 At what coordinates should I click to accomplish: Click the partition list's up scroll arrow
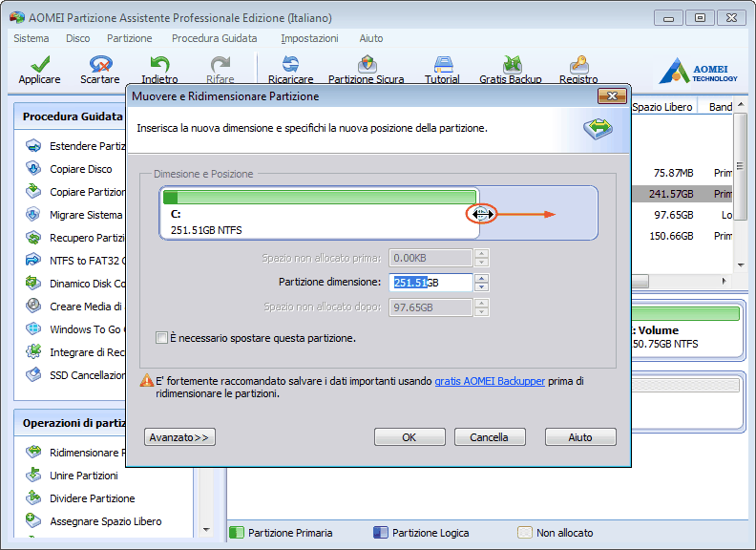click(741, 105)
